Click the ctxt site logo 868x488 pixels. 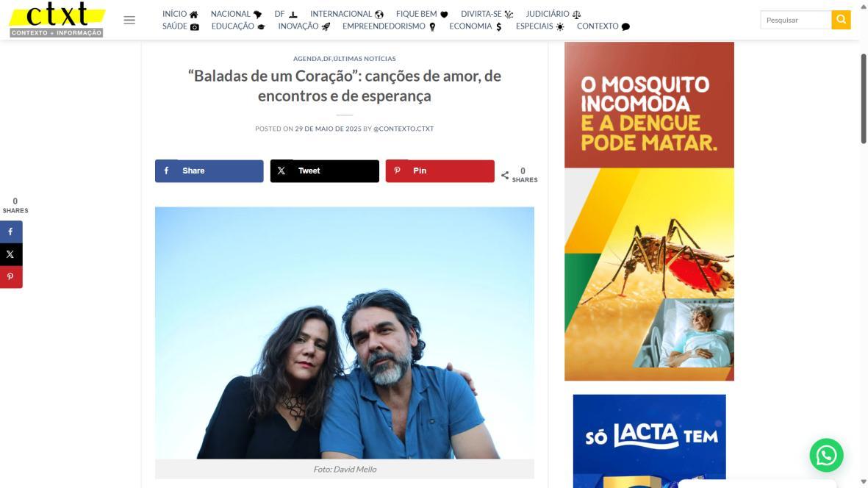click(x=57, y=19)
